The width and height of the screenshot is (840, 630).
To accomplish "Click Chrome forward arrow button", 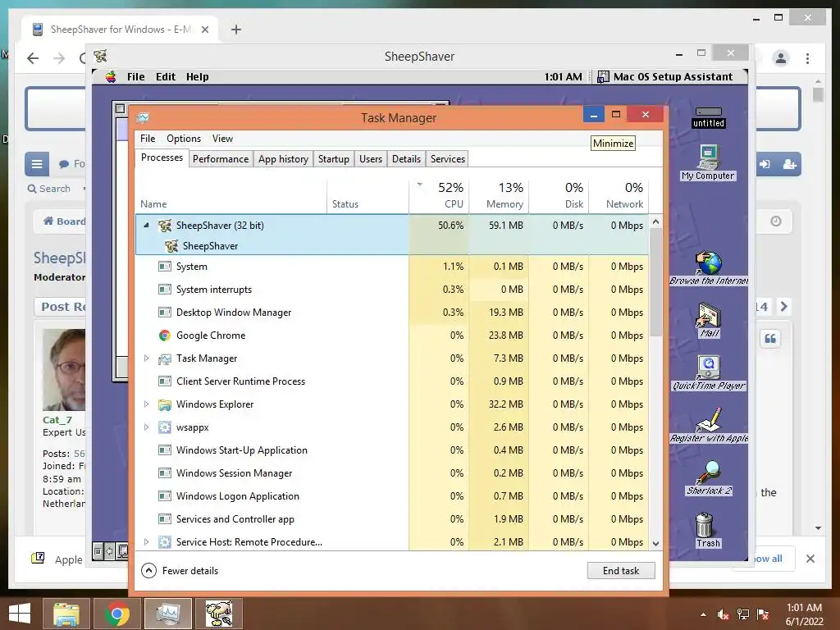I will [59, 58].
